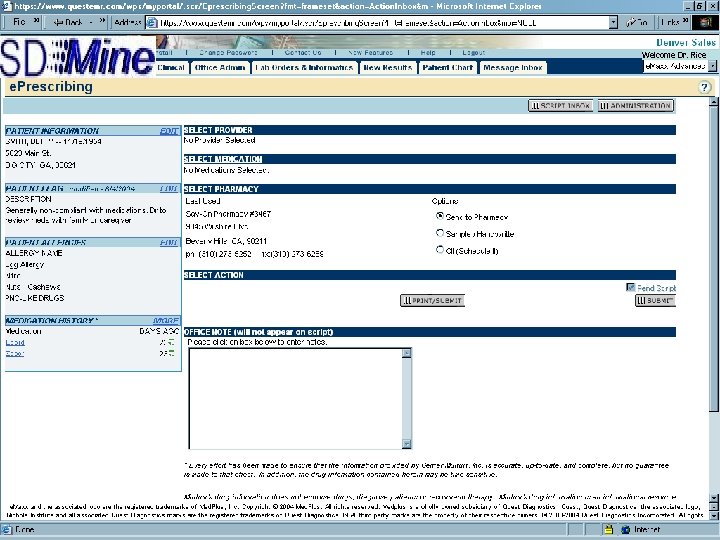
Task: Edit the Patient Allergies section
Action: pyautogui.click(x=169, y=242)
